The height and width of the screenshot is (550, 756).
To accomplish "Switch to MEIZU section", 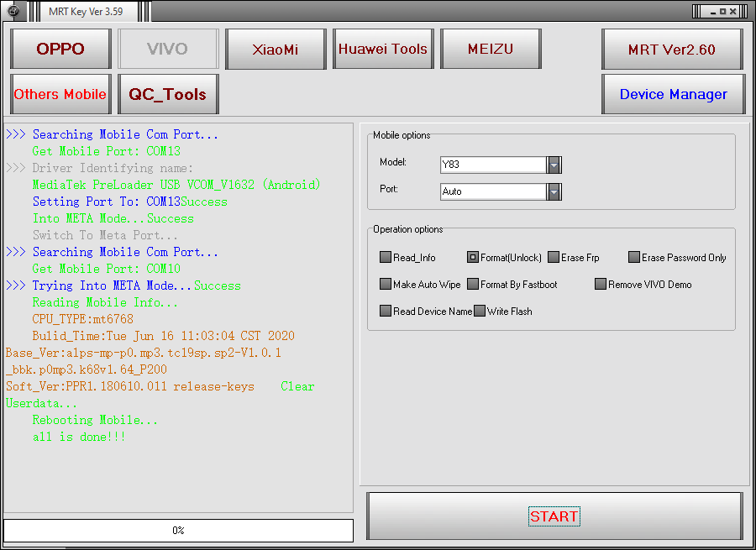I will (x=491, y=49).
